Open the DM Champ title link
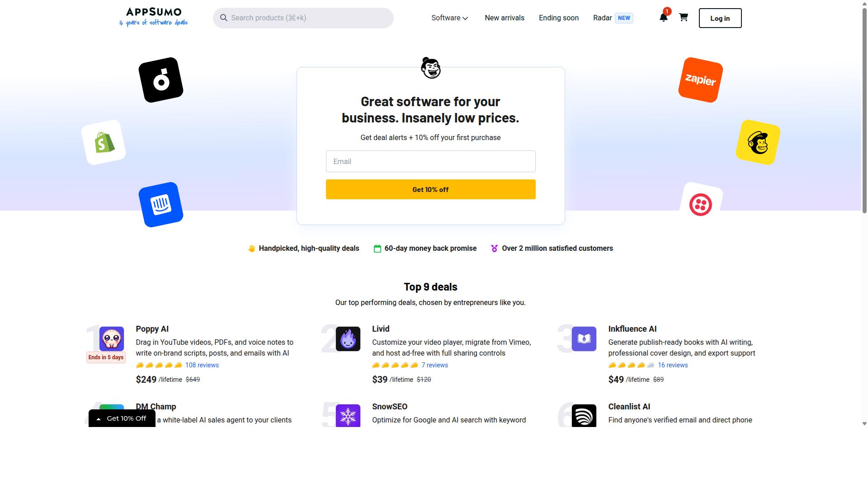 pos(156,407)
